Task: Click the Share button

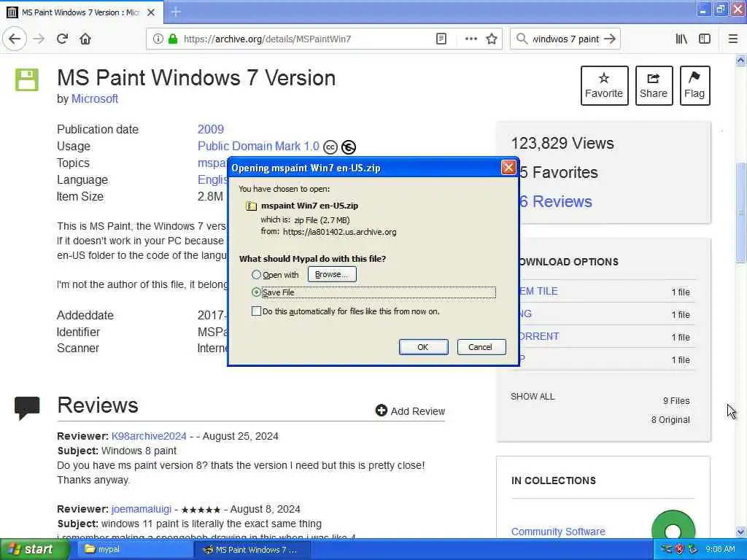Action: coord(654,86)
